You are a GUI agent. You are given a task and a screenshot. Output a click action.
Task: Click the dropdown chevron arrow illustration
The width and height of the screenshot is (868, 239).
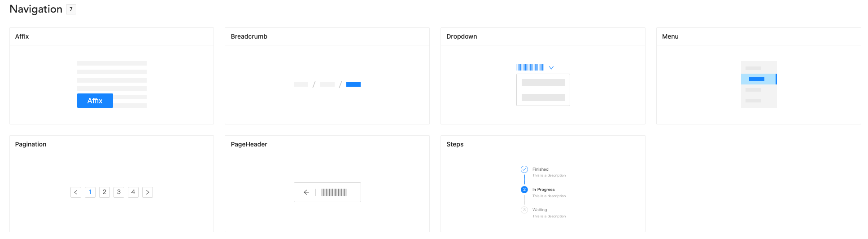(x=551, y=68)
